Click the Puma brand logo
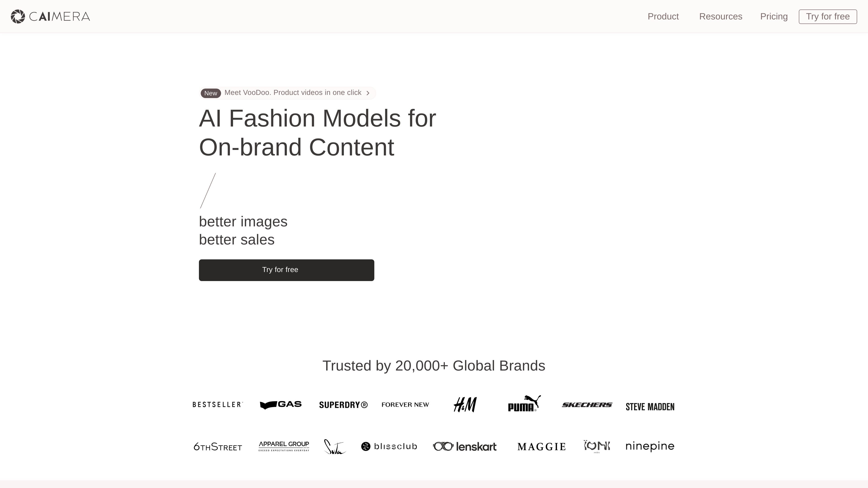 [x=524, y=404]
